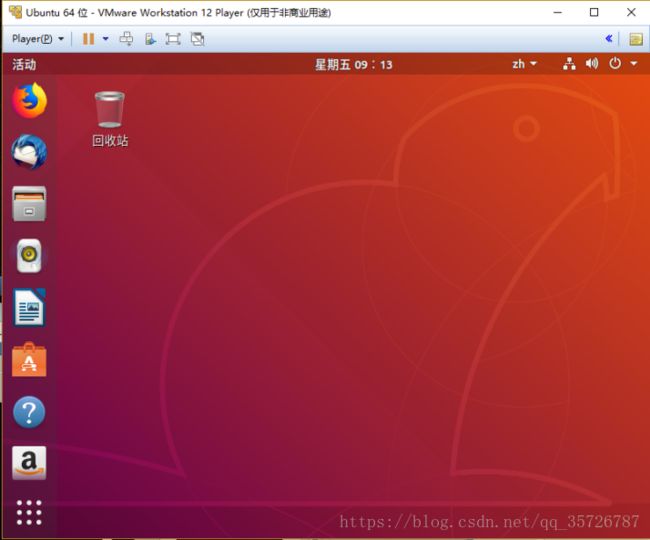Open the VMware message log note icon
The width and height of the screenshot is (650, 540).
click(636, 39)
